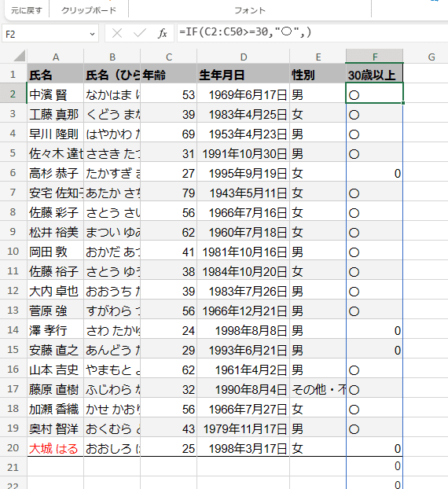Screen dimensions: 448x489
Task: Select age cell 53 in row 2
Action: click(x=169, y=94)
